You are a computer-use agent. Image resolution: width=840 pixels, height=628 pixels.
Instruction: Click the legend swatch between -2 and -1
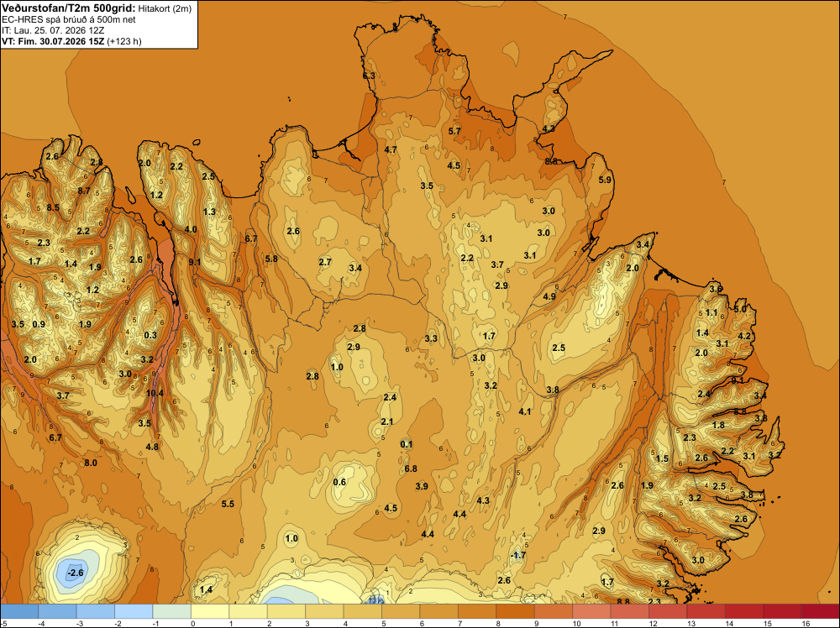coord(134,611)
